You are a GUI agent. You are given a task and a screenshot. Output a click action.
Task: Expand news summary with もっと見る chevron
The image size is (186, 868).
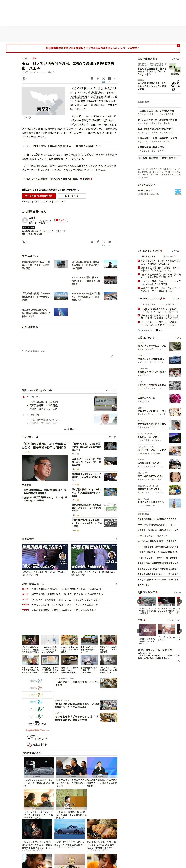(70, 429)
